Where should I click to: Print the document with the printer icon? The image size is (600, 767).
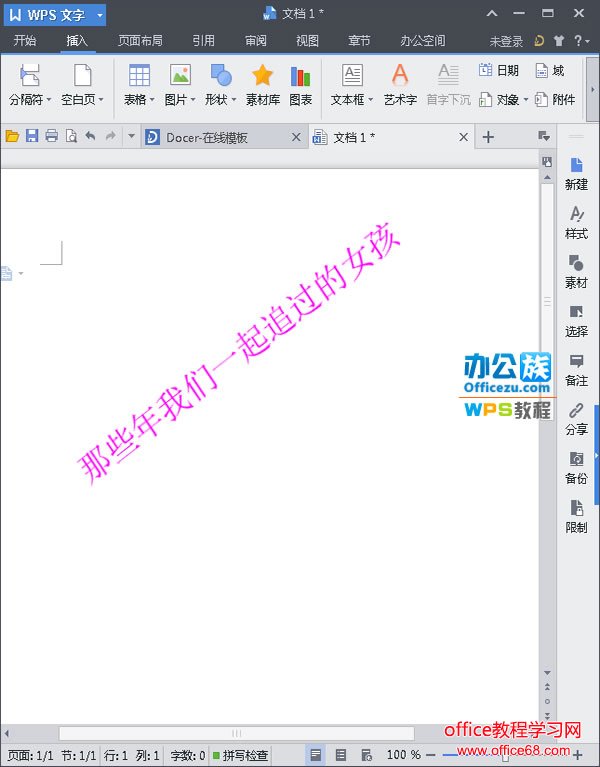pyautogui.click(x=51, y=136)
